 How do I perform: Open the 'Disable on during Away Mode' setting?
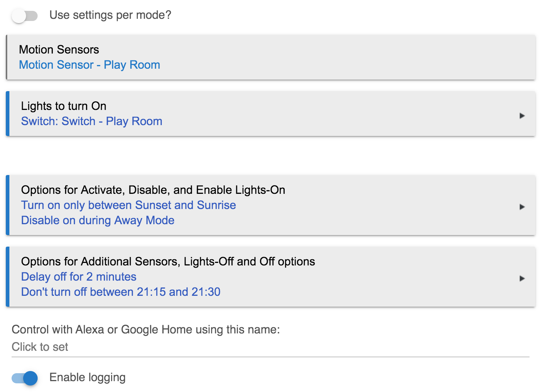coord(98,220)
